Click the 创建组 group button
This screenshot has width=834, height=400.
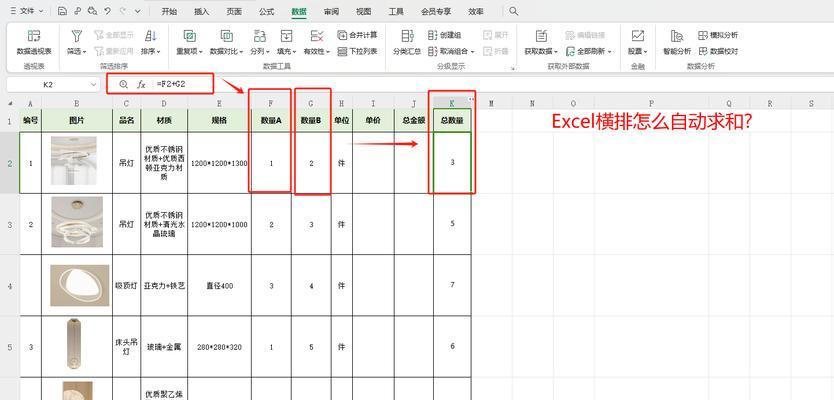click(445, 35)
